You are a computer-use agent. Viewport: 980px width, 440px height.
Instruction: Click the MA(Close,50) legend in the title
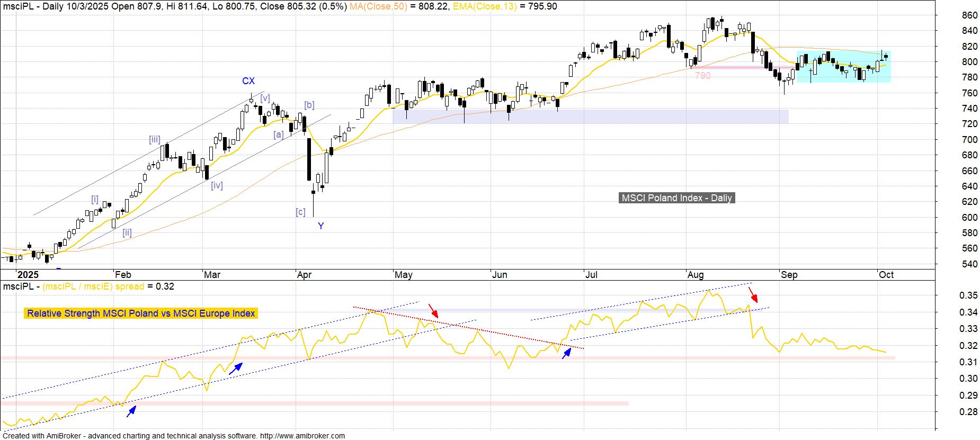[379, 6]
